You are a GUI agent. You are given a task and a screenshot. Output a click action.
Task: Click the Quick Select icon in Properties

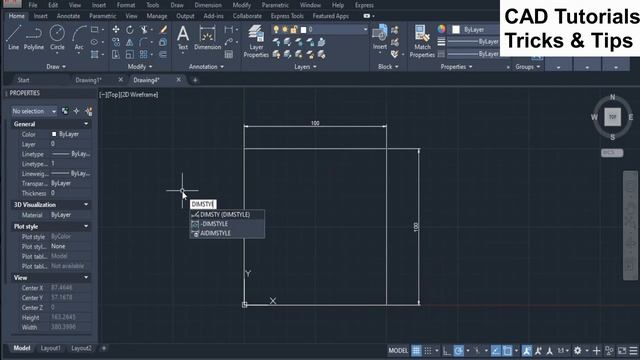89,111
